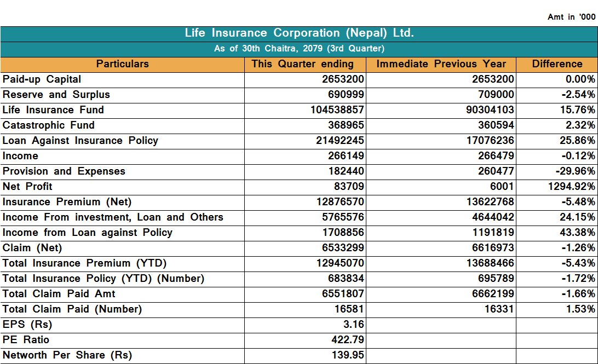Image resolution: width=598 pixels, height=364 pixels.
Task: Click 'Income From investment, Loan and Others' label
Action: [x=113, y=217]
